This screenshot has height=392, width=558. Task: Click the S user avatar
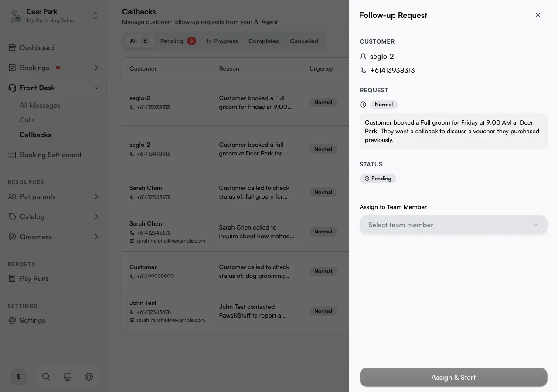tap(19, 377)
